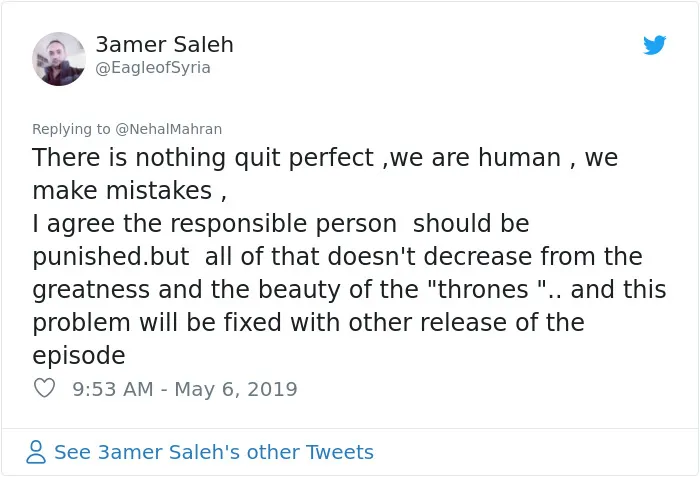Open the display name 3amer Saleh
The image size is (700, 477).
click(x=164, y=45)
